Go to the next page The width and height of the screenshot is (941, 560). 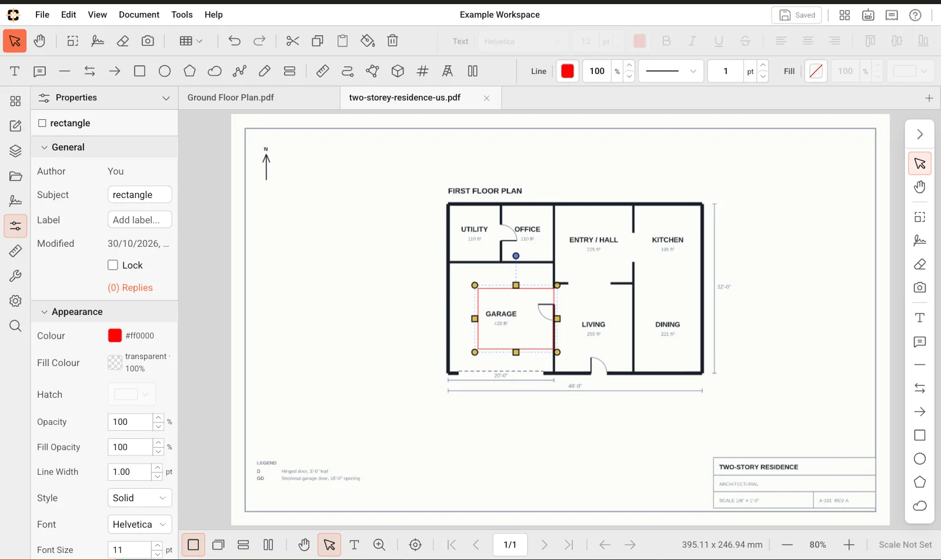544,545
